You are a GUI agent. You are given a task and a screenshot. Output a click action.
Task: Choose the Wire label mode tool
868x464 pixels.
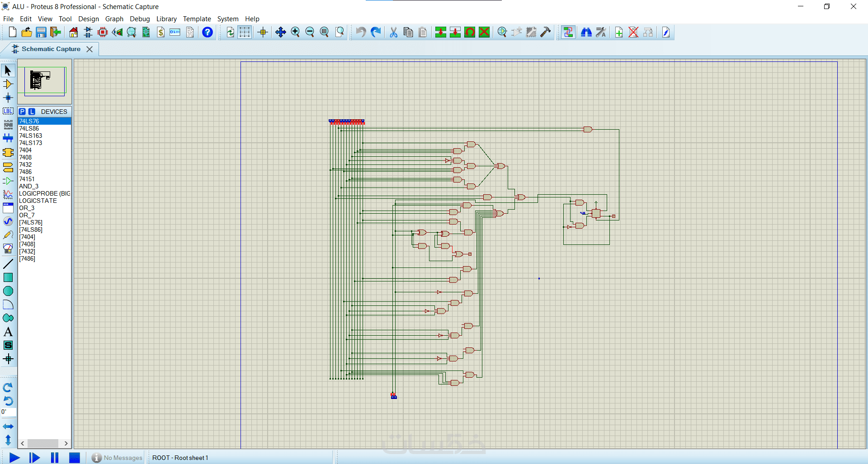pyautogui.click(x=8, y=111)
